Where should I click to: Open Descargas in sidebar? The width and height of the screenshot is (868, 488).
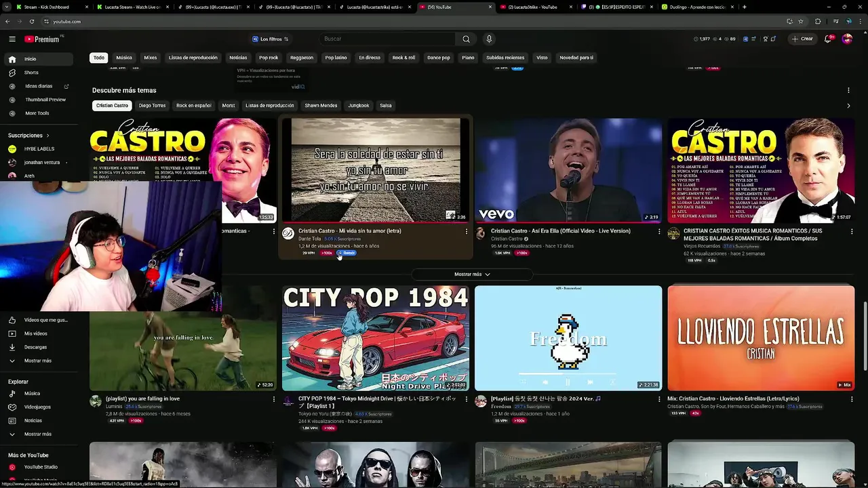[35, 347]
